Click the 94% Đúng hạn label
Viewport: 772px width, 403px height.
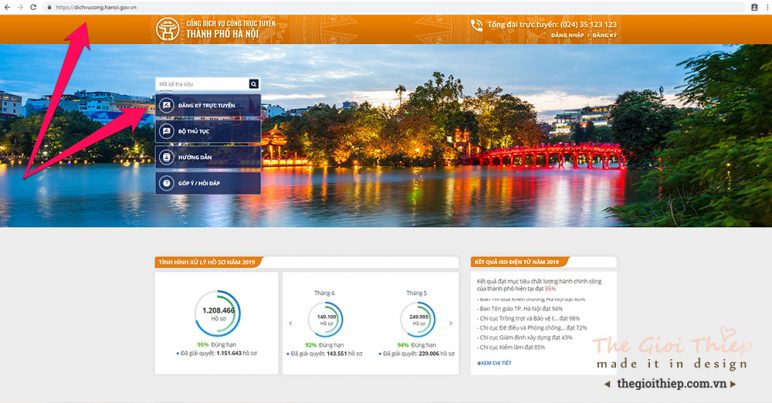tap(417, 345)
